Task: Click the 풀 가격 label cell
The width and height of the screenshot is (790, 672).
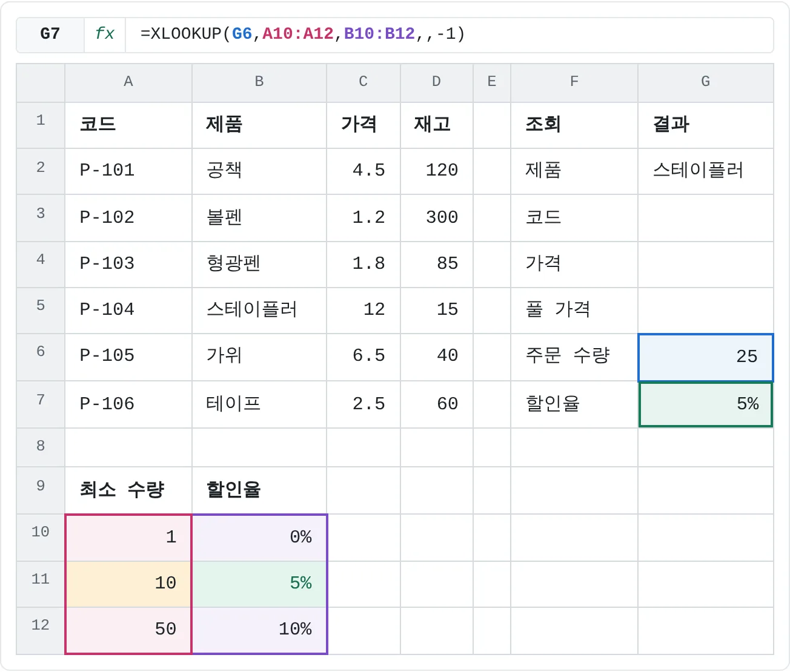Action: 574,311
